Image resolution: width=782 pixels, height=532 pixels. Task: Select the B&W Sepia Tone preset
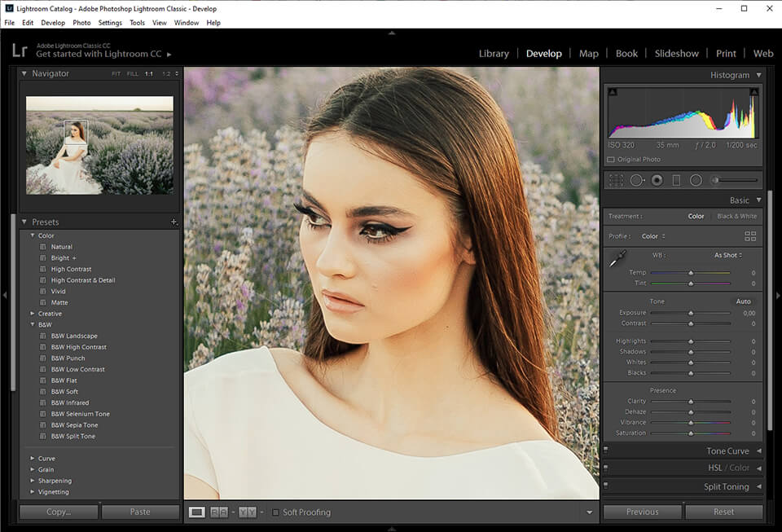(x=75, y=424)
